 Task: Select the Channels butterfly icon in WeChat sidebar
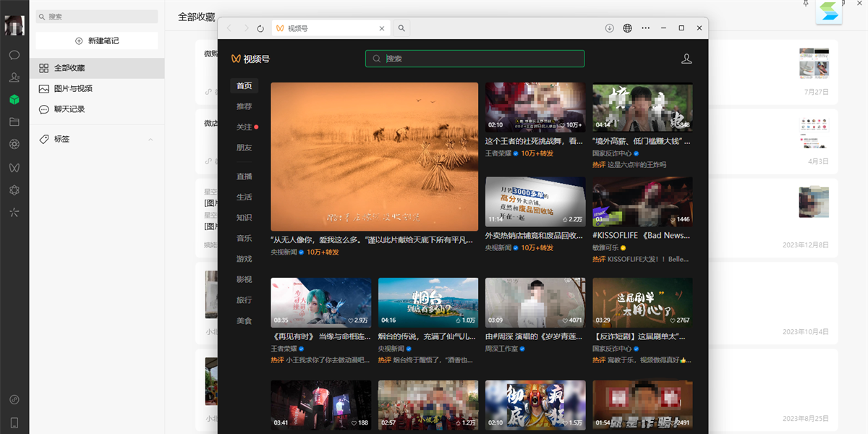click(x=13, y=168)
